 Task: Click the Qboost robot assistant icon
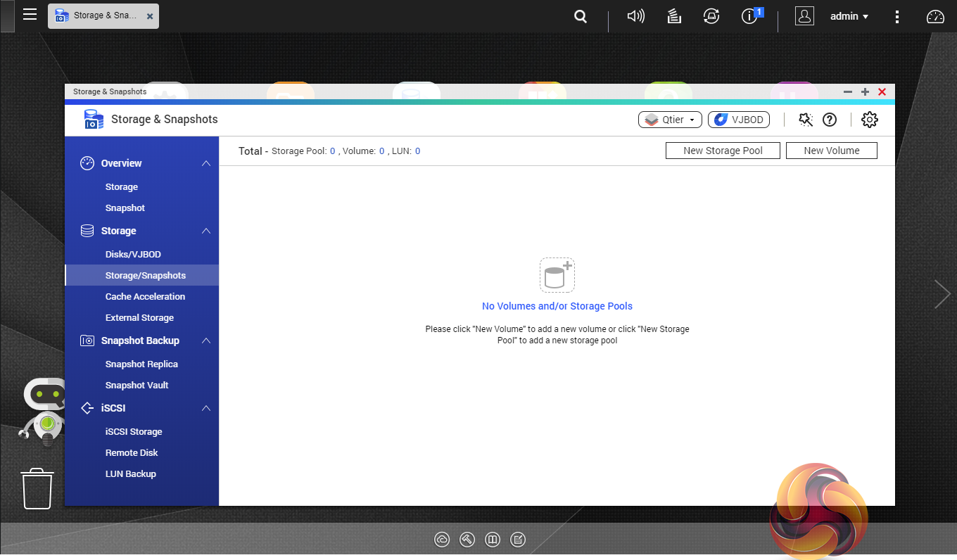coord(43,413)
